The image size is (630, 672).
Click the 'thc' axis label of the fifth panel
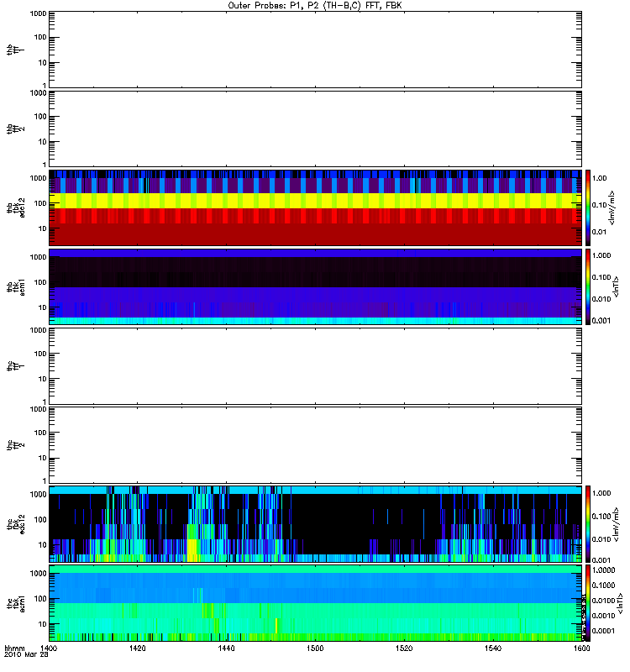click(10, 366)
